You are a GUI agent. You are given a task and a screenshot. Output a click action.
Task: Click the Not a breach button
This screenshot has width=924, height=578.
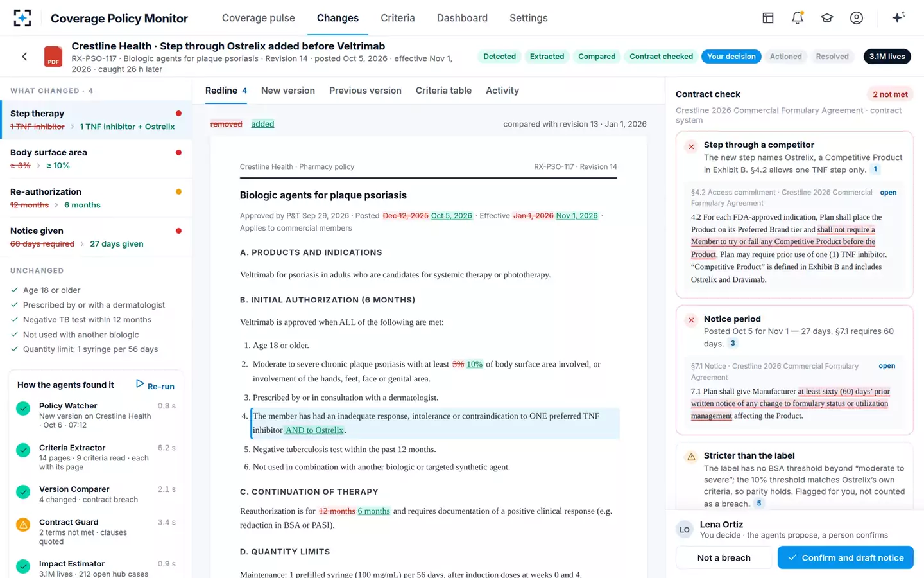(x=724, y=557)
